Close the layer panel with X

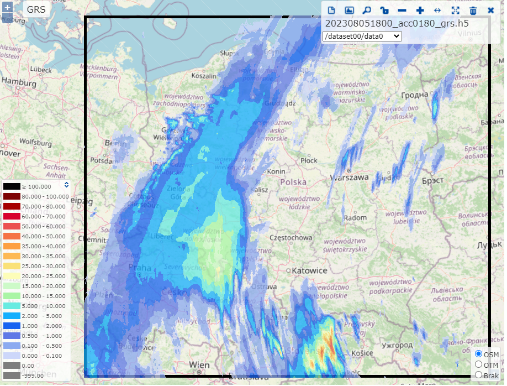[491, 10]
